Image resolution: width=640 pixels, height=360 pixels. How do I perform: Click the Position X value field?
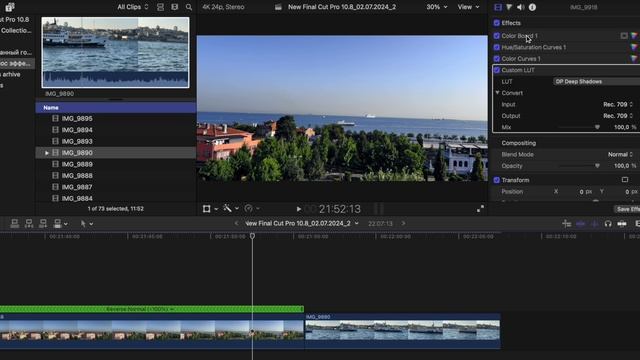click(585, 191)
